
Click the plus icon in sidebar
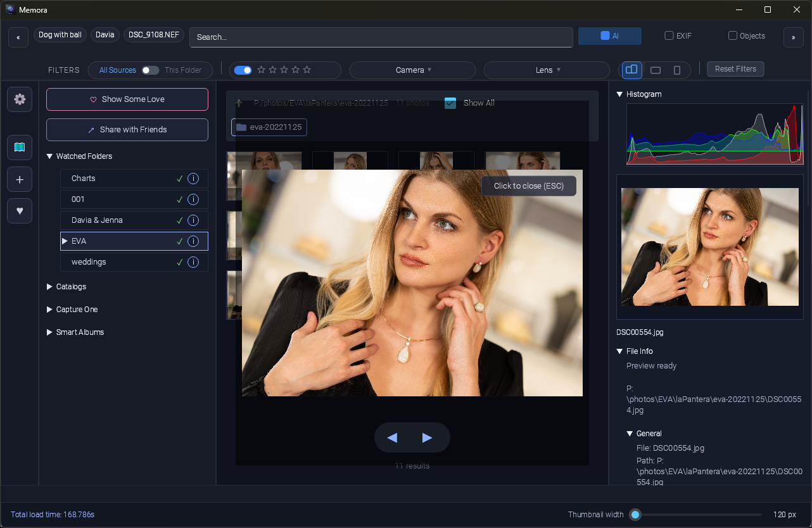tap(20, 180)
